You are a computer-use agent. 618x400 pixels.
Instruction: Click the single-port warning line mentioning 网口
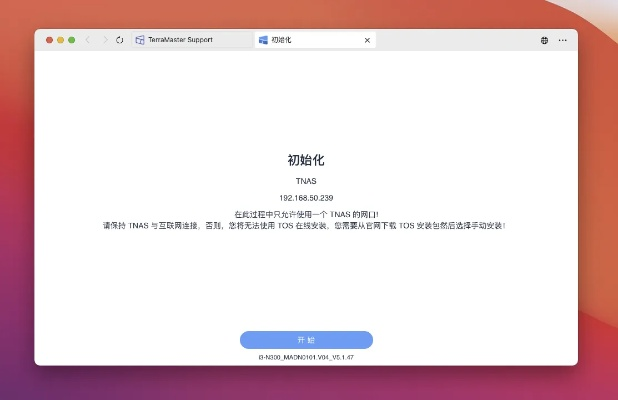click(x=306, y=214)
